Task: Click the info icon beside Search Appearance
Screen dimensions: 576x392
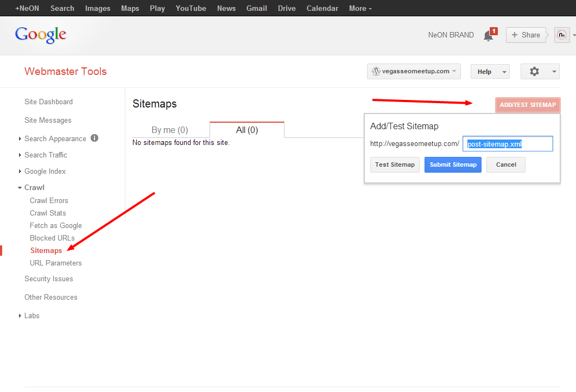Action: (x=94, y=138)
